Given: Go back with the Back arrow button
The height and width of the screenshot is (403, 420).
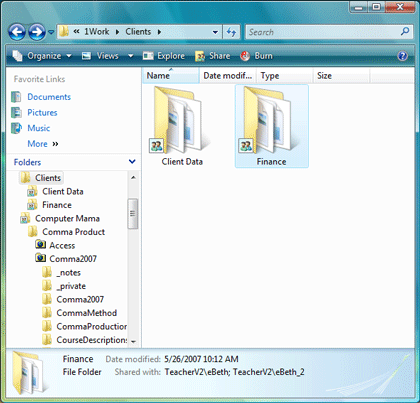Looking at the screenshot, I should pos(17,32).
